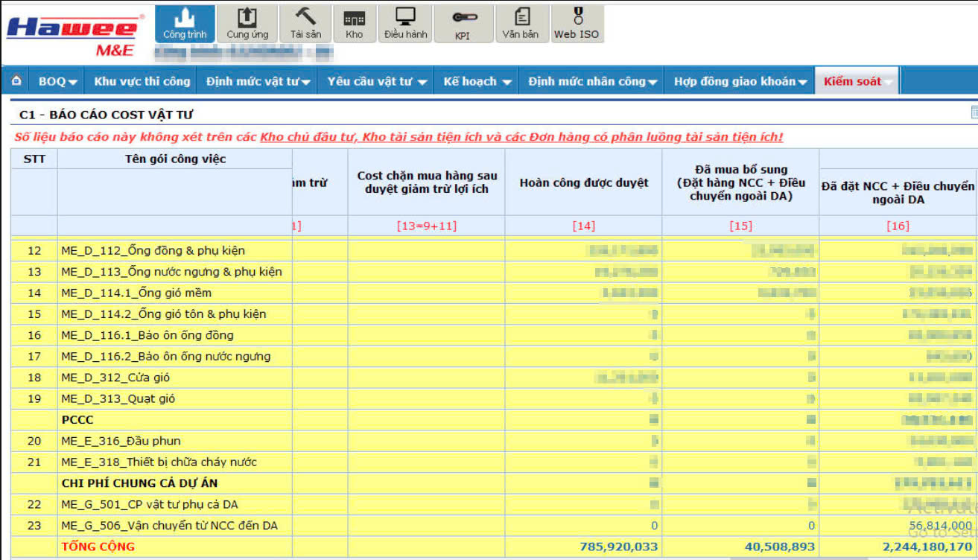This screenshot has height=560, width=978.
Task: Click the Đã đặt NCC + Điều chuyển header
Action: click(898, 193)
